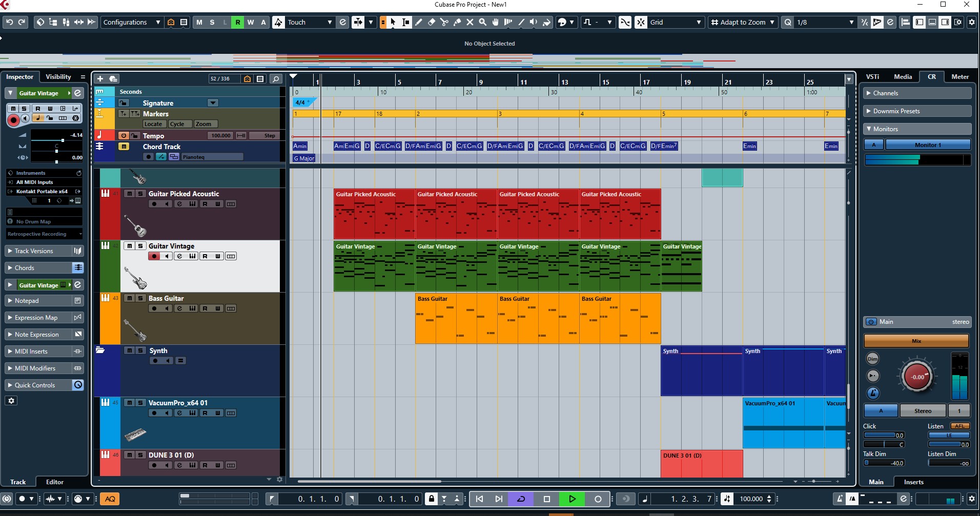Select the Split scissors tool
980x516 pixels.
(444, 22)
